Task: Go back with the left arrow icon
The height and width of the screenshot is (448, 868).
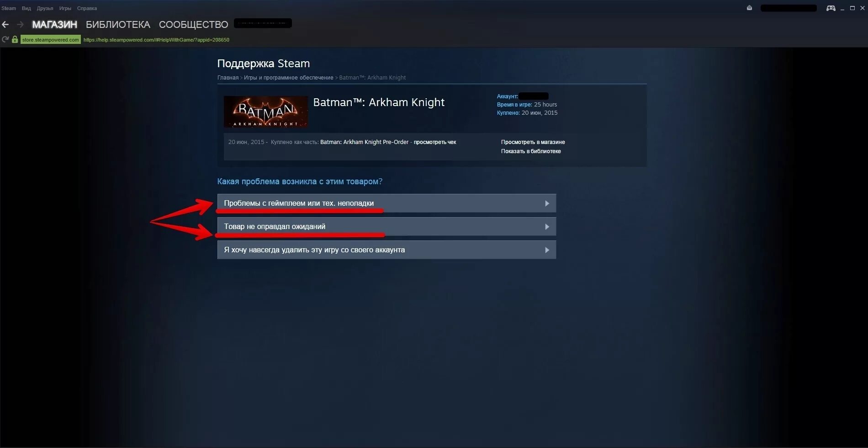Action: click(x=5, y=24)
